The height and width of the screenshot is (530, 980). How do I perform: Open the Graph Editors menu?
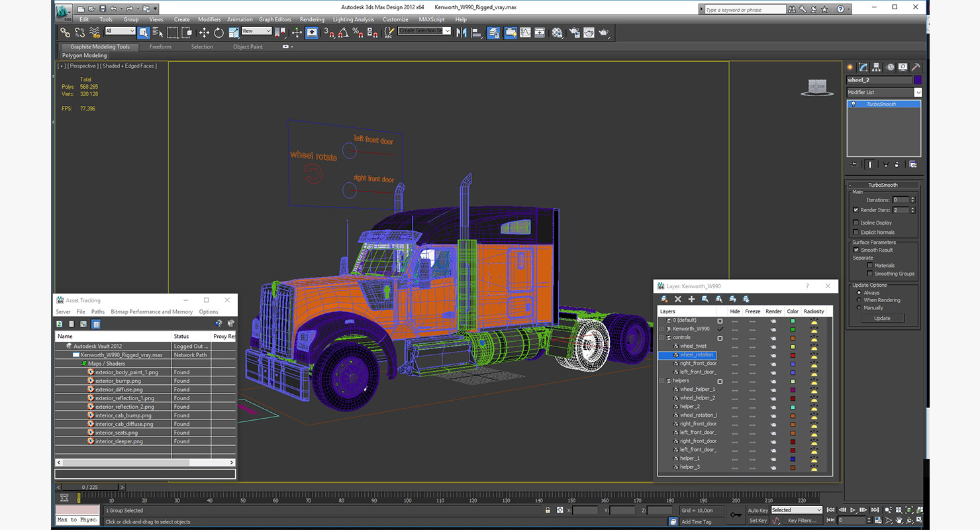click(x=275, y=19)
